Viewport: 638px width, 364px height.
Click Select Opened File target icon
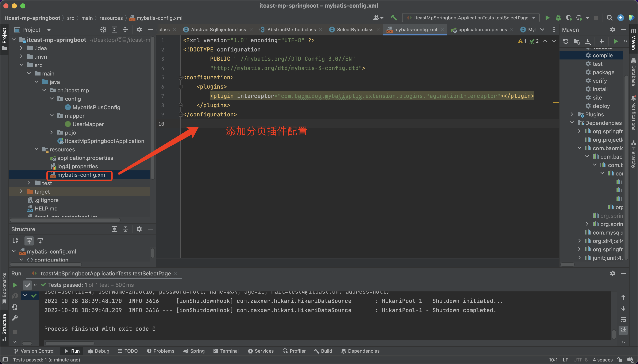click(x=103, y=30)
